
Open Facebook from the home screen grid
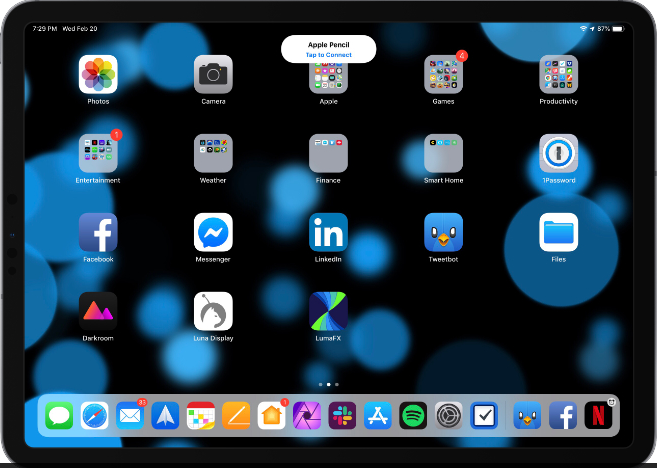pos(98,232)
